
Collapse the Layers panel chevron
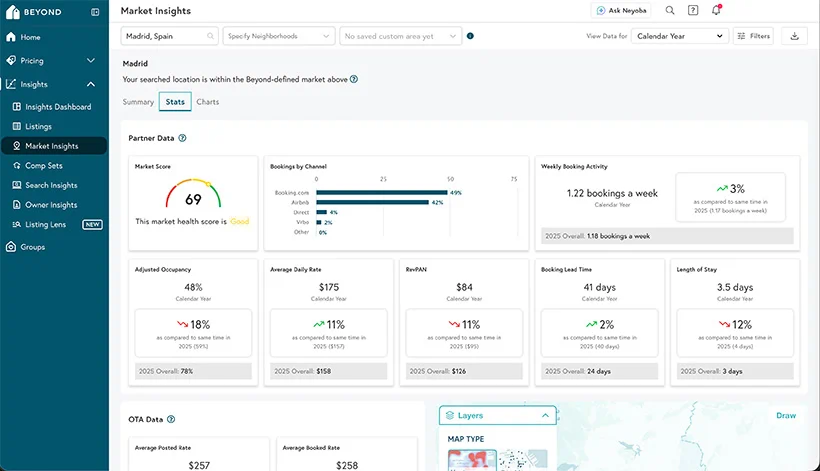click(545, 416)
